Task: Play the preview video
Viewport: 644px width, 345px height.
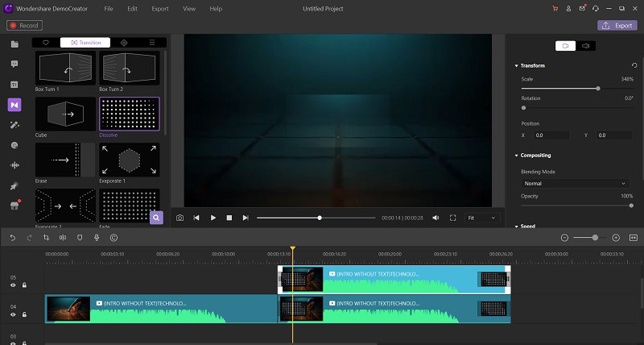Action: tap(213, 218)
